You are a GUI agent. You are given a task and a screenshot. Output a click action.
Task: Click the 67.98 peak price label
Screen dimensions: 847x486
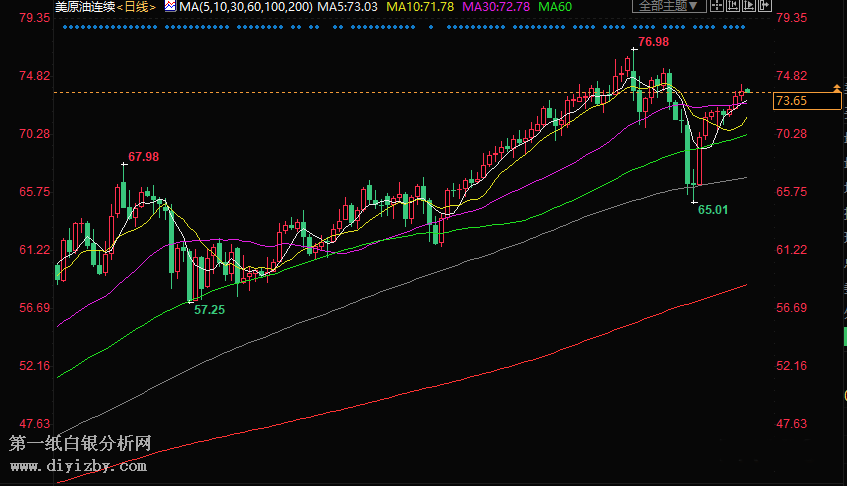143,157
